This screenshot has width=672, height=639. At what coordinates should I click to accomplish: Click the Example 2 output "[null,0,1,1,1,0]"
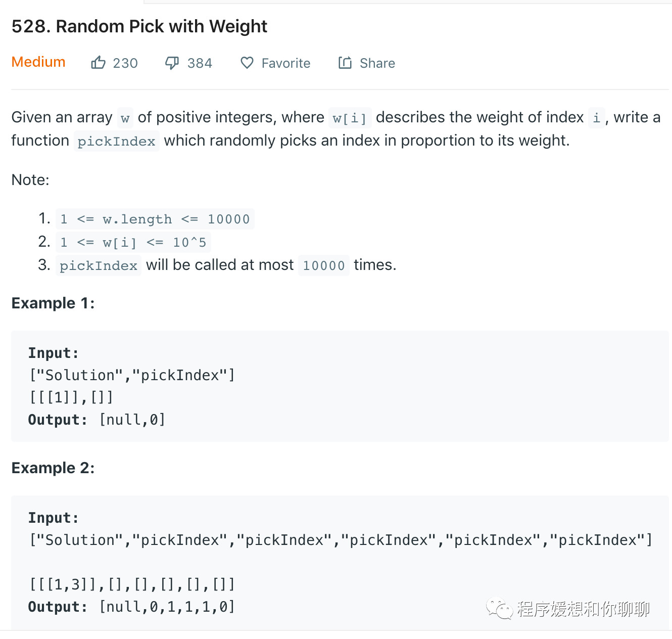[167, 607]
